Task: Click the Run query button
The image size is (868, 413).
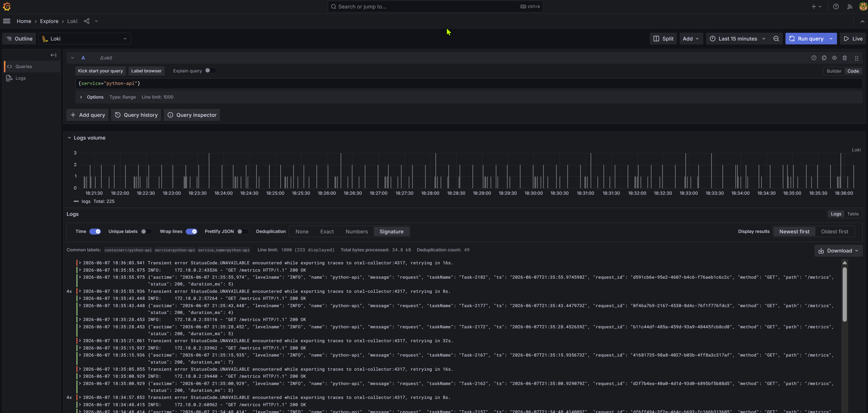Action: click(x=806, y=39)
